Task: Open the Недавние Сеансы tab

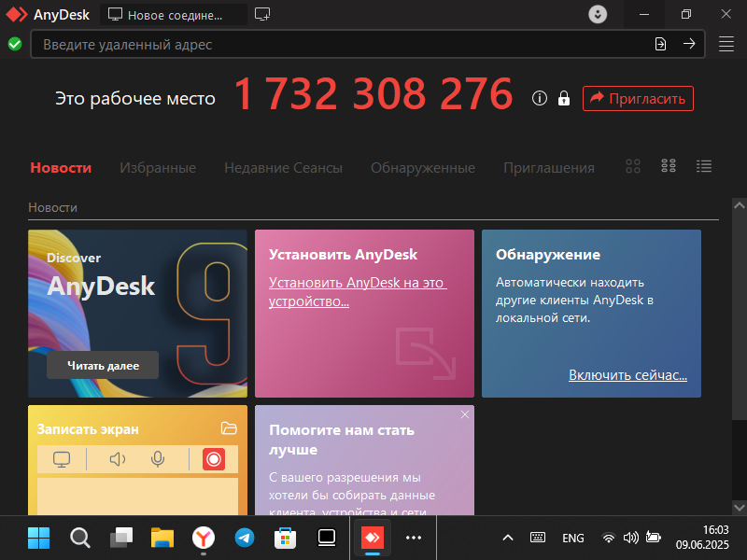Action: (284, 168)
